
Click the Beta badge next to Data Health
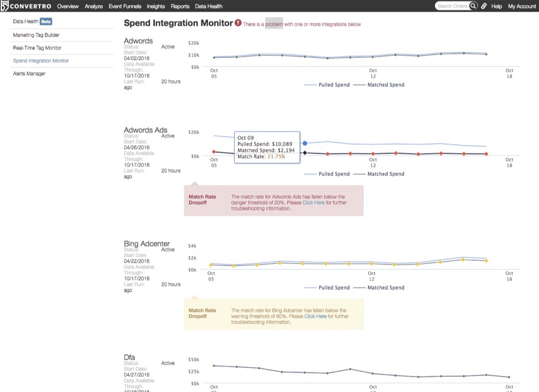tap(46, 22)
